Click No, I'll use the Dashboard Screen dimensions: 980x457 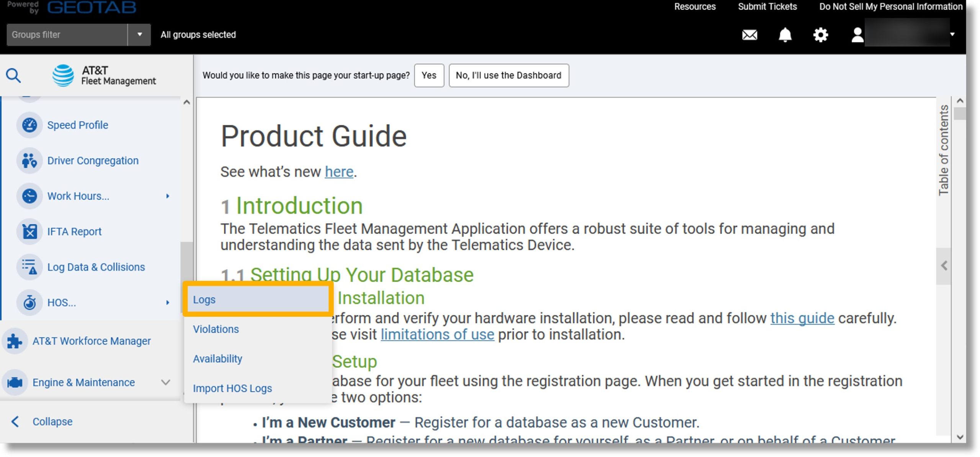[x=508, y=75]
